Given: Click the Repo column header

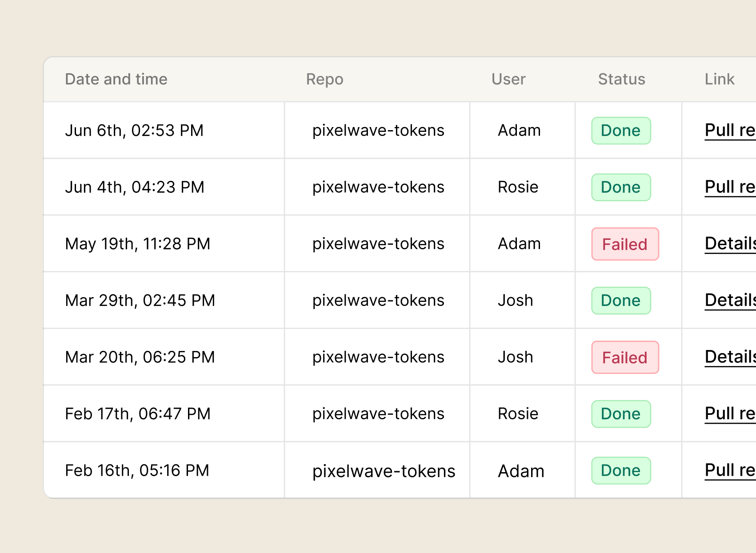Looking at the screenshot, I should pos(324,79).
